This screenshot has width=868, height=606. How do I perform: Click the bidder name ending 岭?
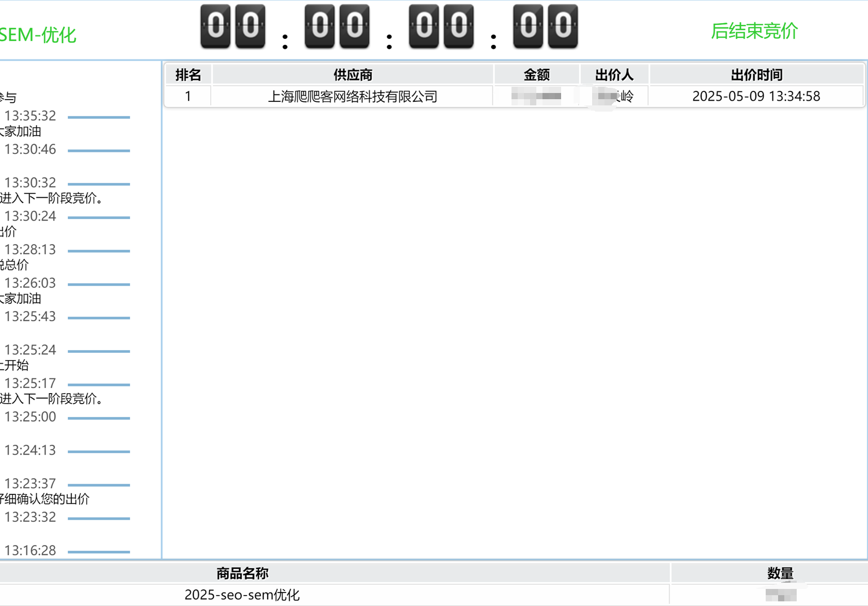[x=614, y=97]
